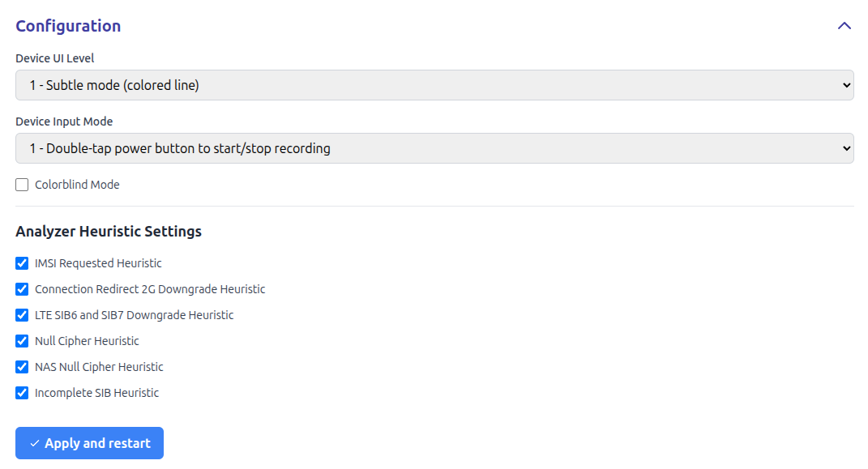Open the Device Input Mode dropdown
This screenshot has height=469, width=868.
pyautogui.click(x=434, y=148)
